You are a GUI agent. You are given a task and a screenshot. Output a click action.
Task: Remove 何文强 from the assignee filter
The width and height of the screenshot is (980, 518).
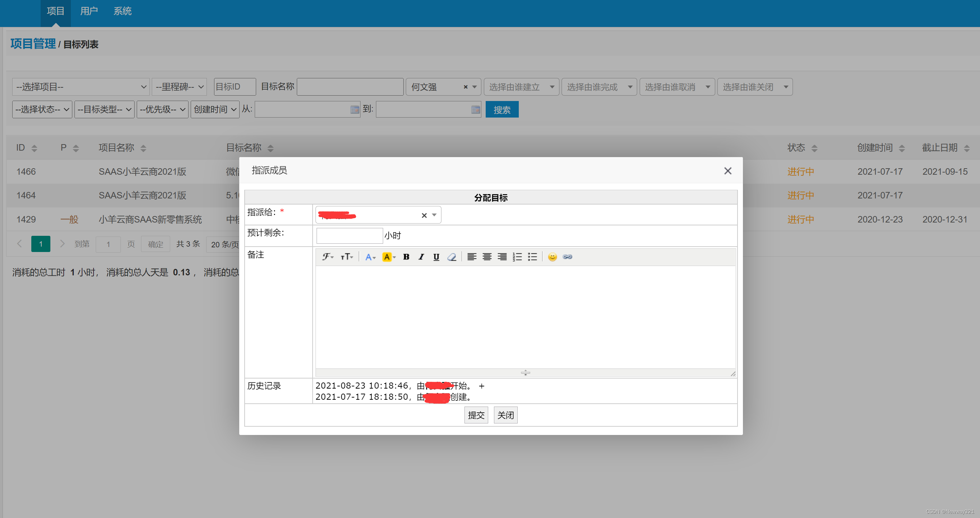pyautogui.click(x=465, y=87)
